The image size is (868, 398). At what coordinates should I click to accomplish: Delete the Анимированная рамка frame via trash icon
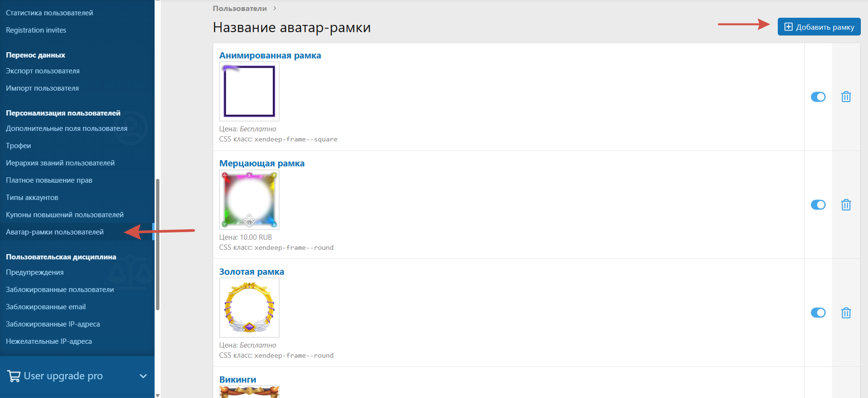click(846, 97)
